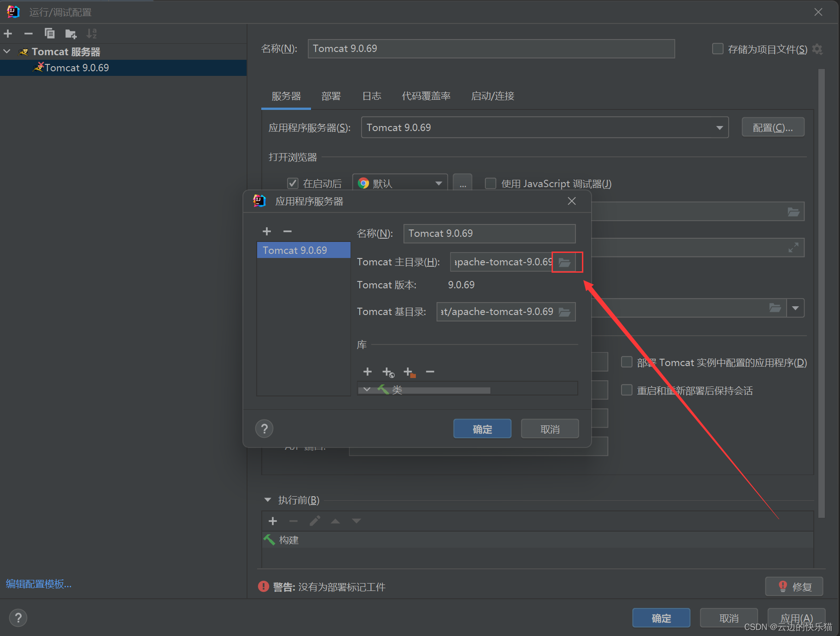The height and width of the screenshot is (636, 840).
Task: Click Configure button for application server
Action: (x=773, y=127)
